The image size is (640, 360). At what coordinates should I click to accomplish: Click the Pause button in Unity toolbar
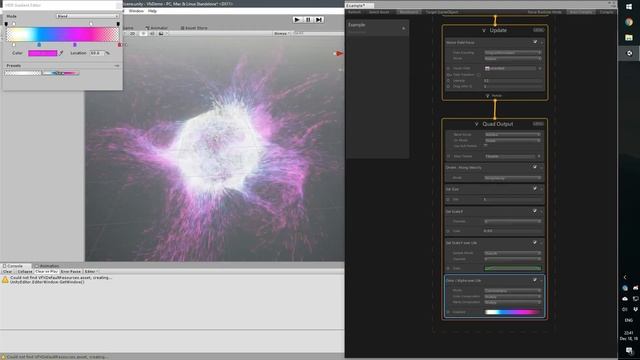[x=308, y=20]
